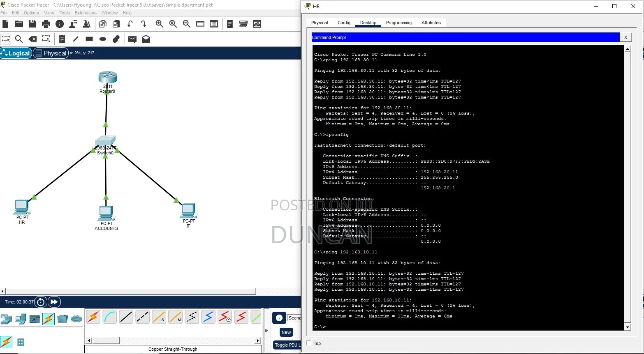Open the Network Devices category

click(6, 319)
